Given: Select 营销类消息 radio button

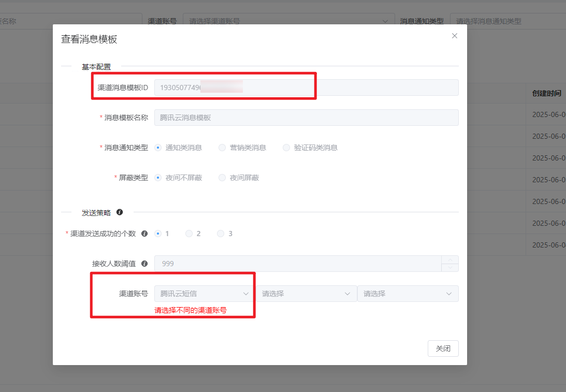Looking at the screenshot, I should tap(222, 148).
